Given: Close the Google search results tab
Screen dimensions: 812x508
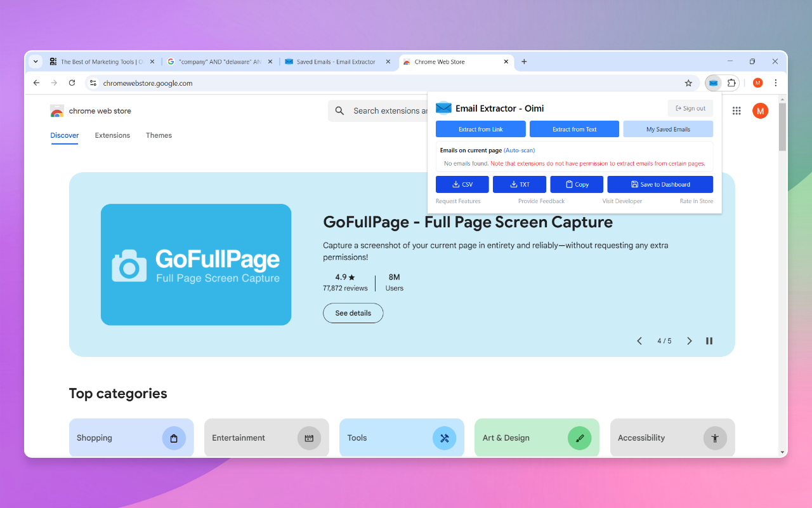Looking at the screenshot, I should coord(270,62).
